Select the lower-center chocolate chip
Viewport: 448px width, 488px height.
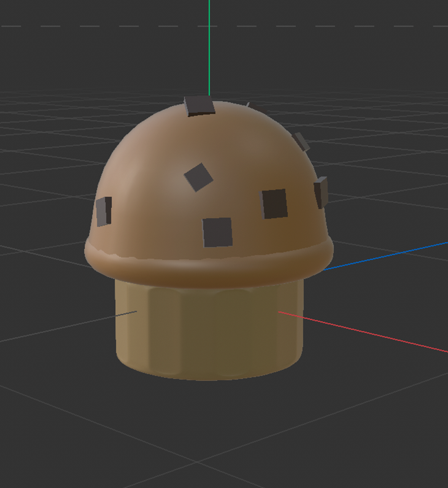[217, 232]
